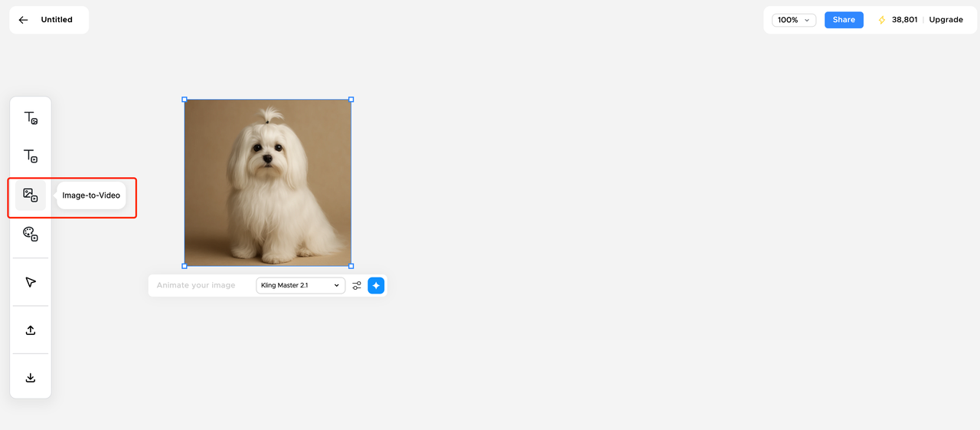
Task: Go back using the left arrow
Action: [x=23, y=20]
